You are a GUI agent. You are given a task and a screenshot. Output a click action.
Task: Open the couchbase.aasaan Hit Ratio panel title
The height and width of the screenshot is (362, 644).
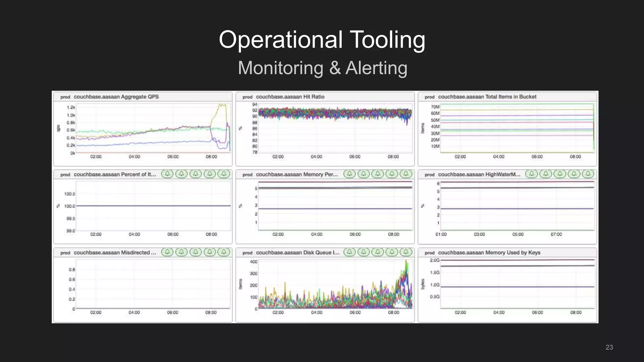coord(290,97)
